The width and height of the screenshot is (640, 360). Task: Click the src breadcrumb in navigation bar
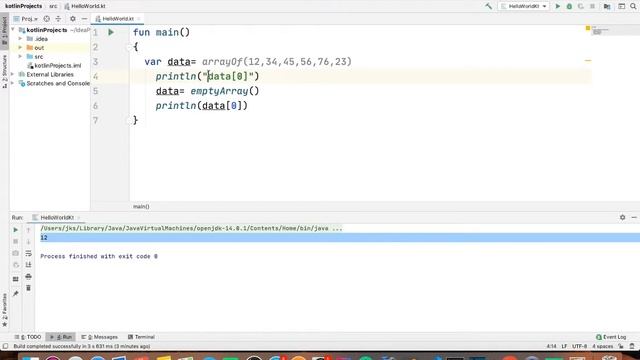53,6
